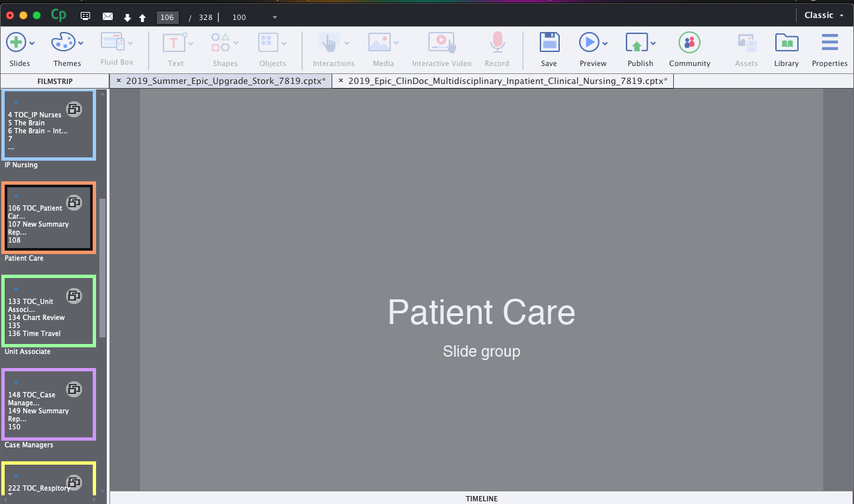854x504 pixels.
Task: Close the 2019_Summer_Epic_Upgrade_Stork tab
Action: 119,81
